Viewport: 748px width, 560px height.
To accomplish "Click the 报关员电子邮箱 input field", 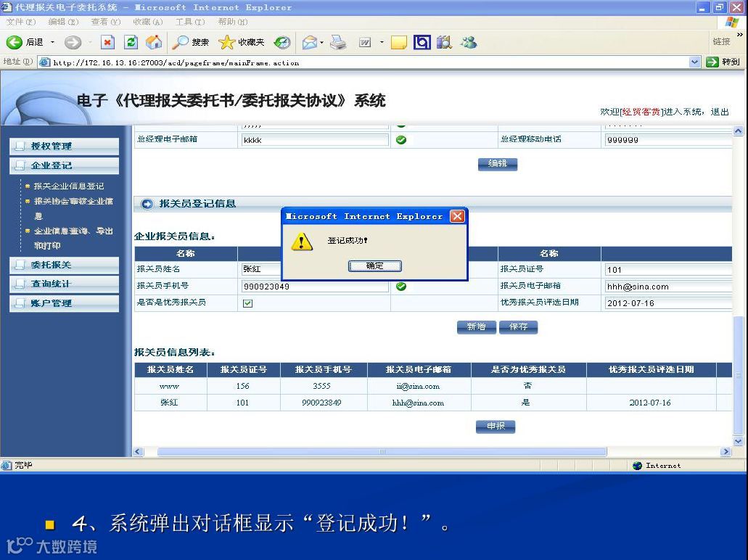I will (x=668, y=287).
